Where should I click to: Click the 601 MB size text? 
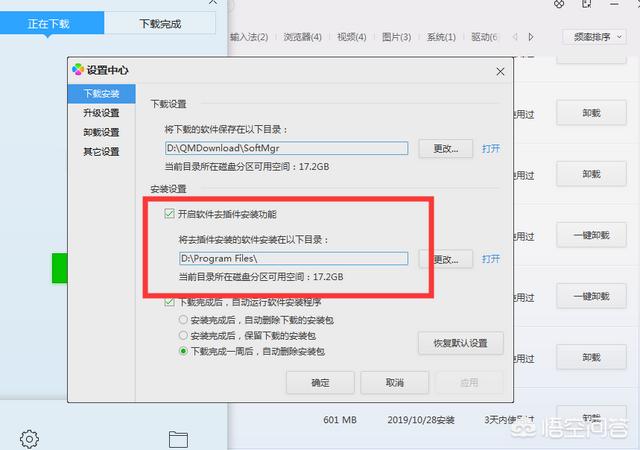[x=340, y=420]
